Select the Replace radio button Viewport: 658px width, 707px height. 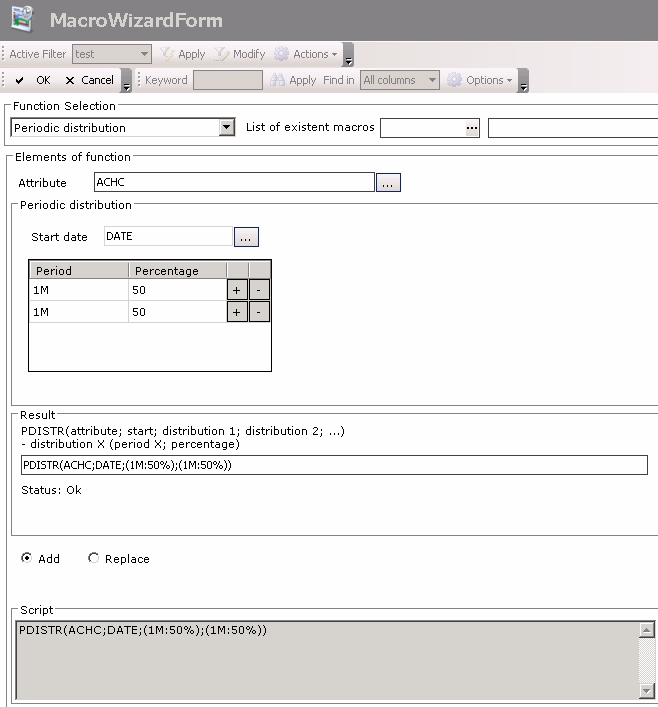[x=94, y=558]
